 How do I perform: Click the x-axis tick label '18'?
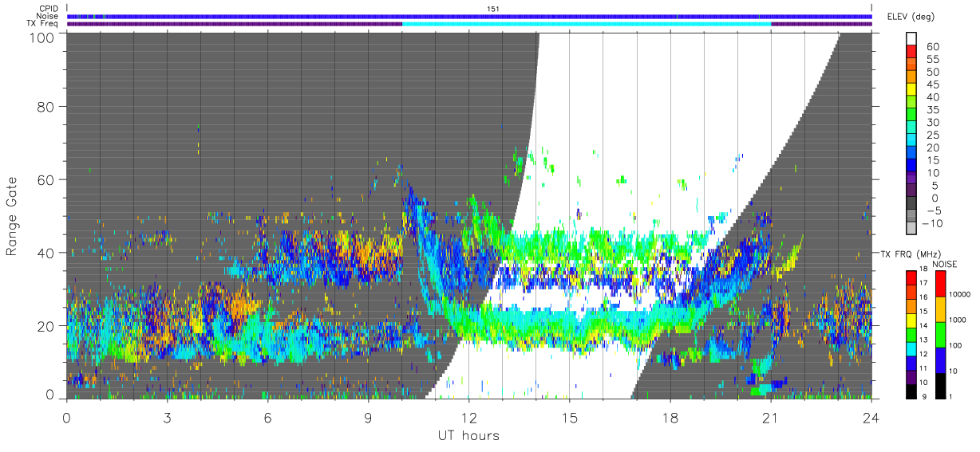coord(670,417)
